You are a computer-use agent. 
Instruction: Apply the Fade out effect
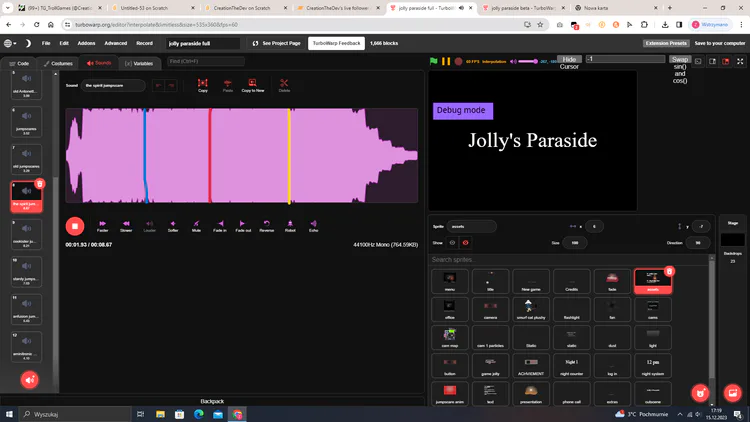coord(243,226)
